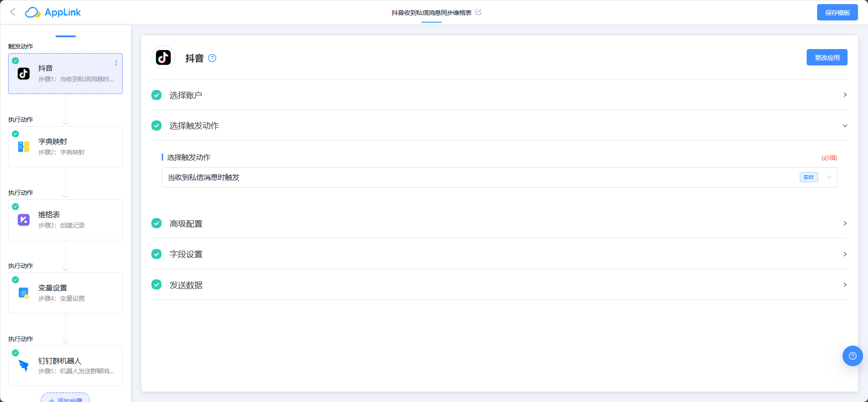Go back using the top-left arrow
The image size is (868, 402).
[x=13, y=12]
